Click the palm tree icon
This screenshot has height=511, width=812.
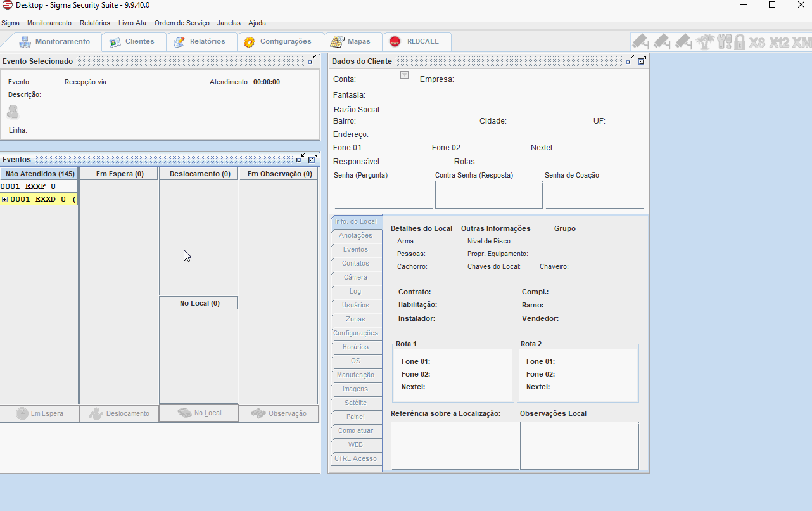tap(705, 42)
